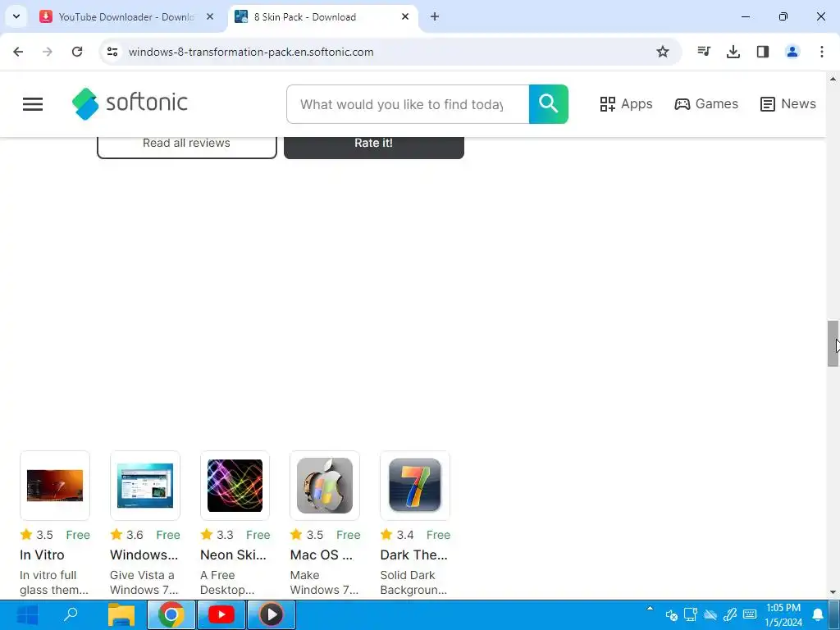Open the Dark Theme app icon
This screenshot has height=630, width=840.
coord(414,486)
